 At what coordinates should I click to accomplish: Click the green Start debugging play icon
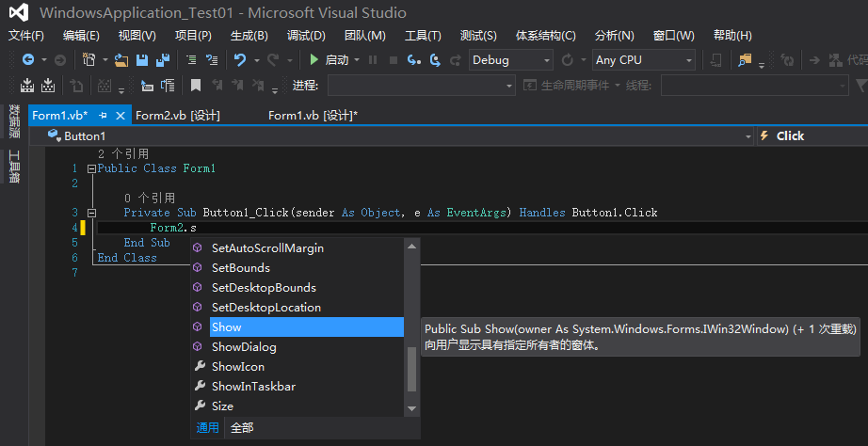click(313, 60)
